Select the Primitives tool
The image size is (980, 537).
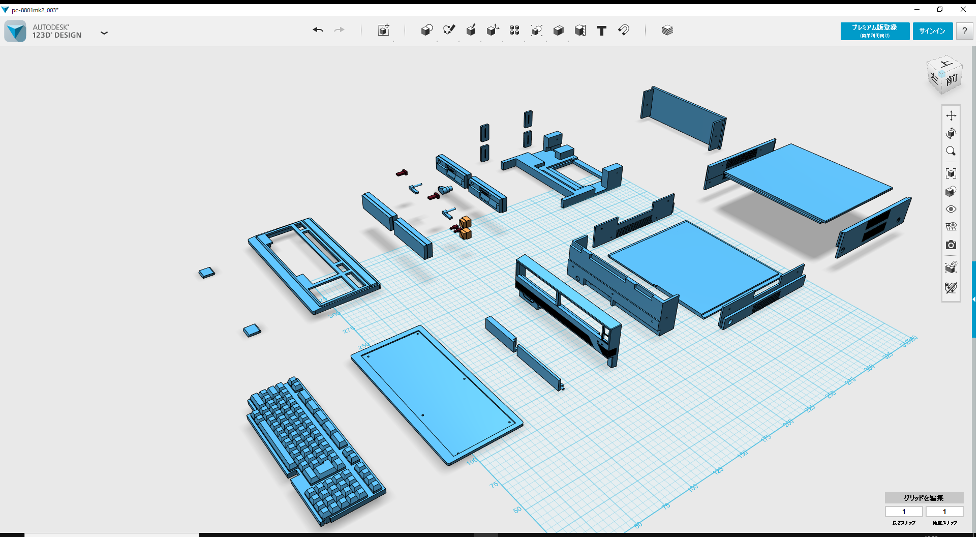click(427, 31)
